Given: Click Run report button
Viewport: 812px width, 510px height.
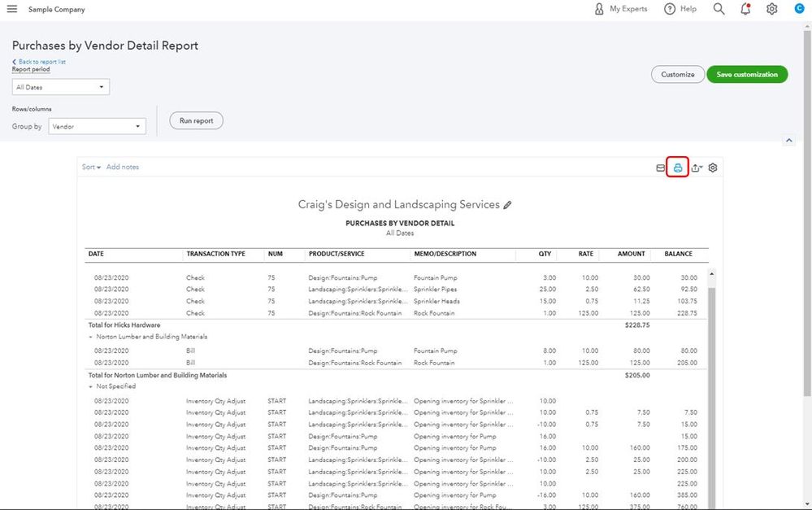Looking at the screenshot, I should pos(196,120).
